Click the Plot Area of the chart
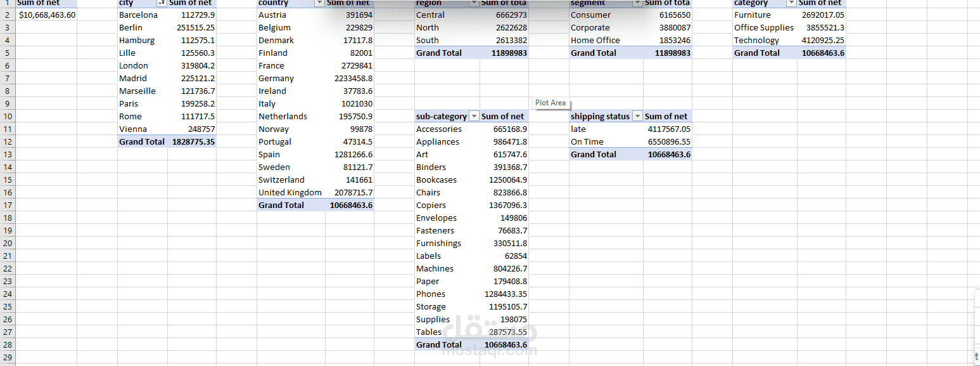This screenshot has height=366, width=980. pos(550,102)
